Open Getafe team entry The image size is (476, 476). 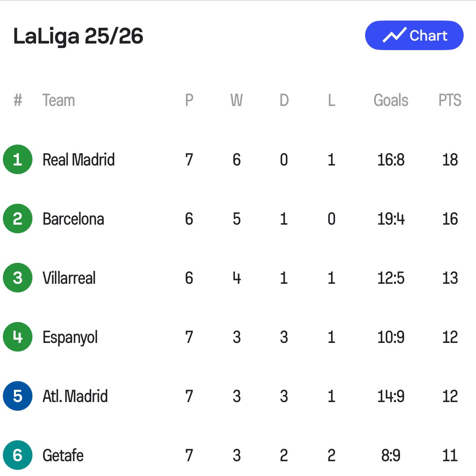[63, 455]
